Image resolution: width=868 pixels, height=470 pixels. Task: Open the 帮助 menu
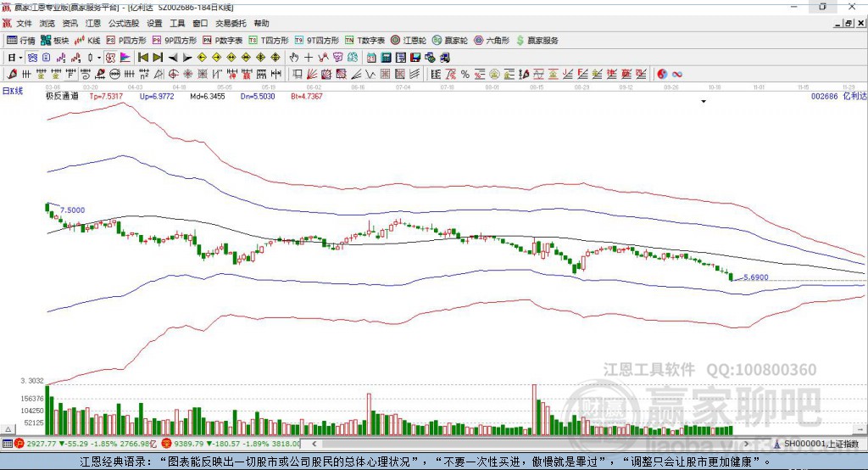click(x=261, y=23)
